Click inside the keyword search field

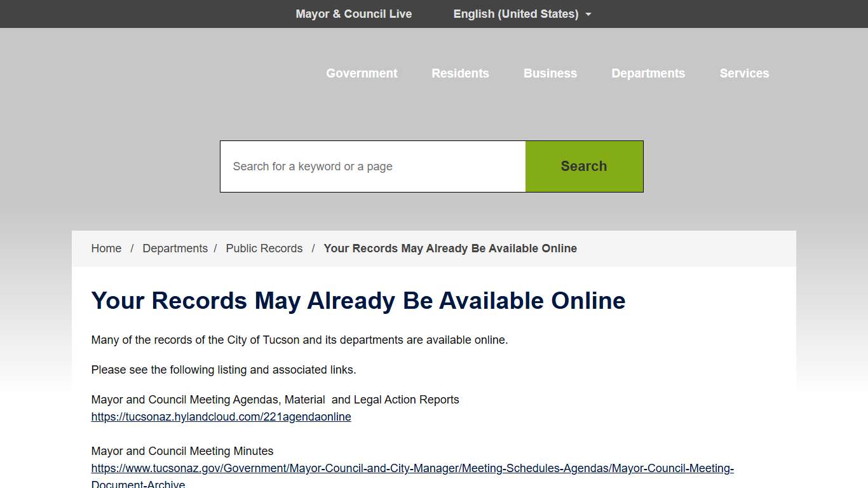click(x=372, y=166)
